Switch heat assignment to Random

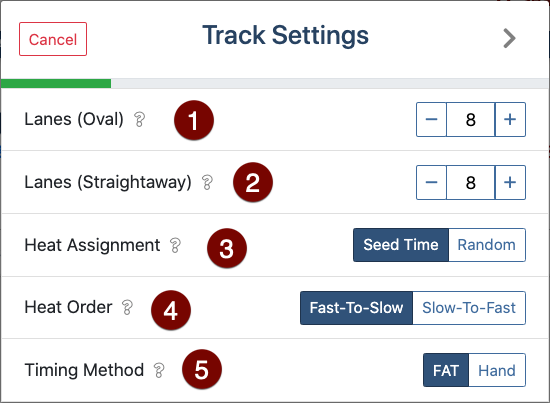(487, 245)
